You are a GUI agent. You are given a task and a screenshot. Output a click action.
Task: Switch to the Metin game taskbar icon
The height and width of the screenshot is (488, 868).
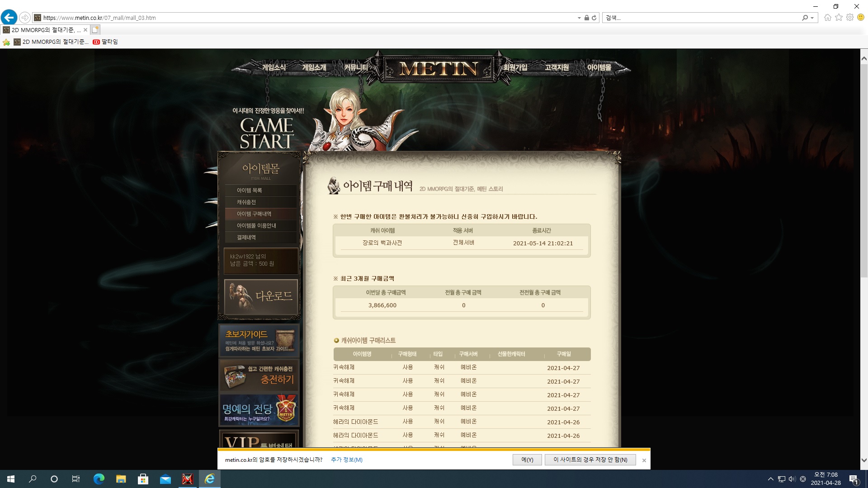pos(187,479)
